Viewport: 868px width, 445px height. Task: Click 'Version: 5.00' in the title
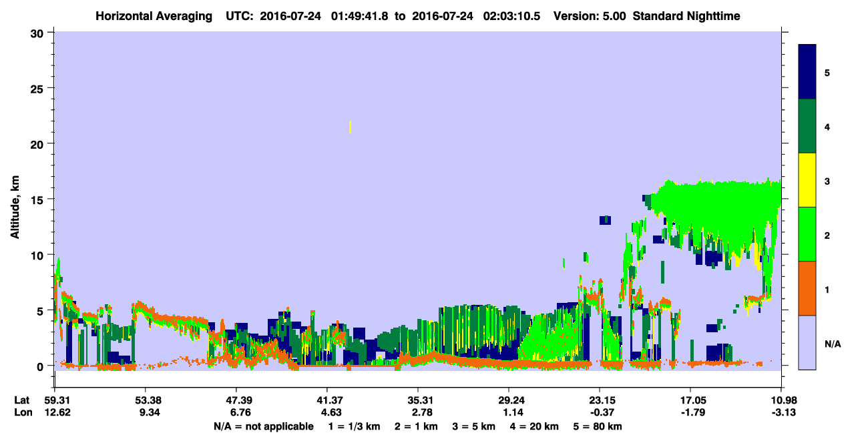(590, 16)
